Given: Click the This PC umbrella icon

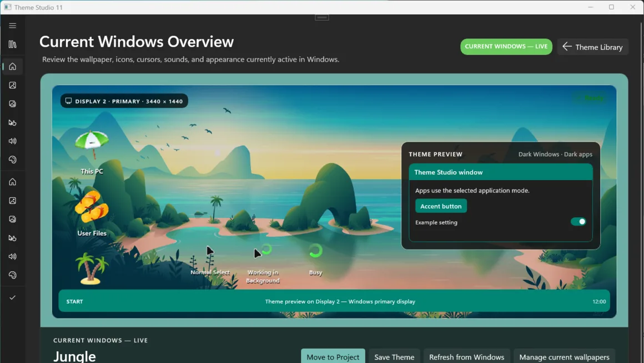Looking at the screenshot, I should [x=92, y=146].
